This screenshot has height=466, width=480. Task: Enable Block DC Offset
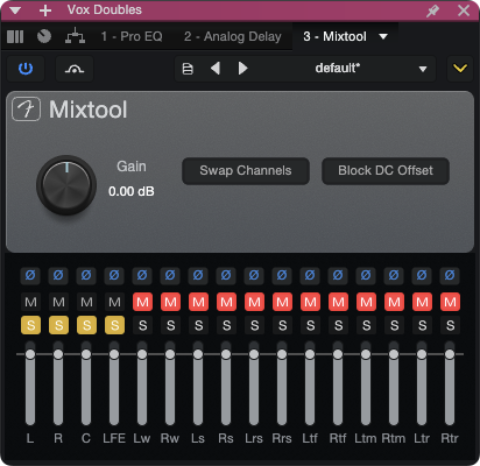(x=386, y=171)
